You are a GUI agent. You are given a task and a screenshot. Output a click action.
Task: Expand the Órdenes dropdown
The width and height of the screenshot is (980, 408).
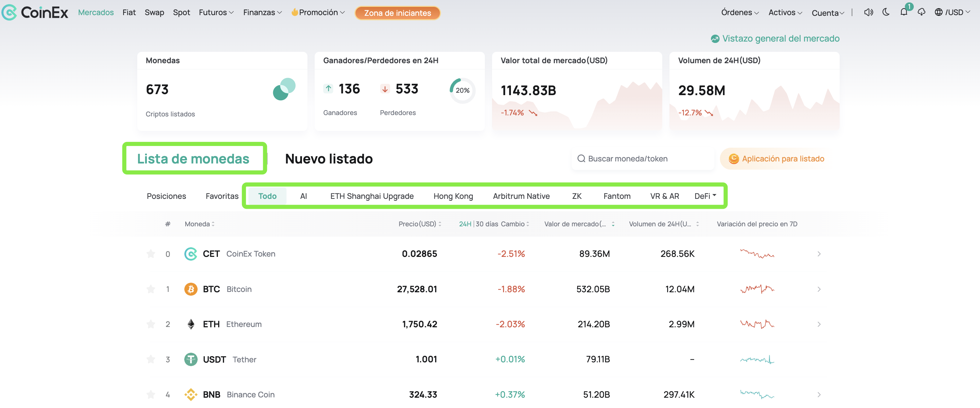pos(740,12)
